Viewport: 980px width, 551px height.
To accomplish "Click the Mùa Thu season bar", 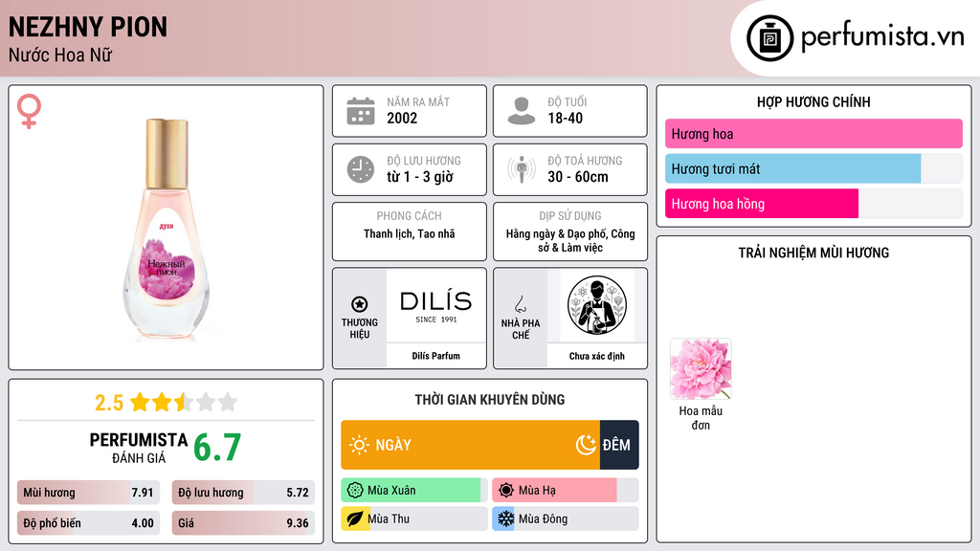I will [414, 518].
